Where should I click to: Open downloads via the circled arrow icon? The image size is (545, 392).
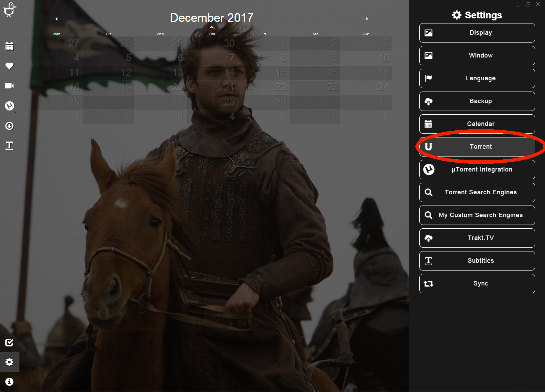(10, 126)
